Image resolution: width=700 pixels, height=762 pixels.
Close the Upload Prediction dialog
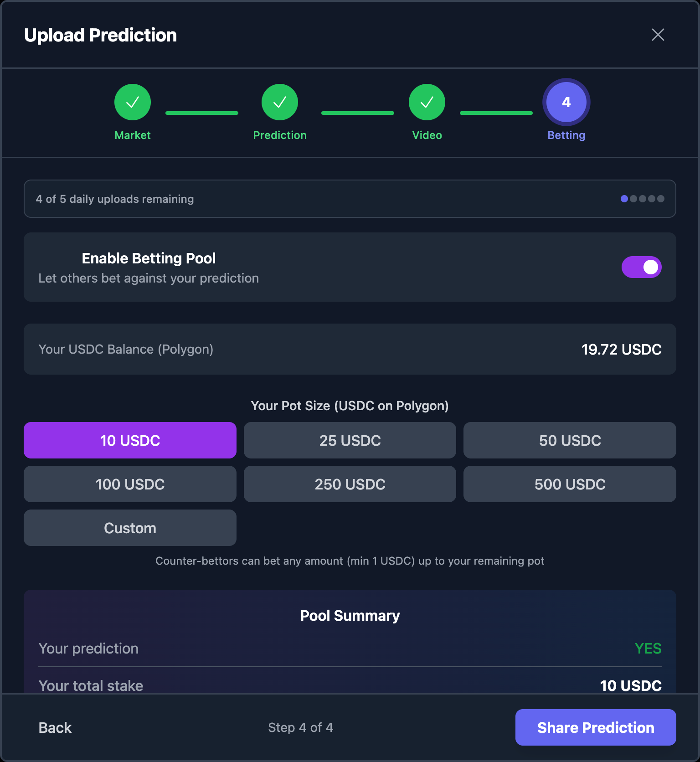pos(658,35)
